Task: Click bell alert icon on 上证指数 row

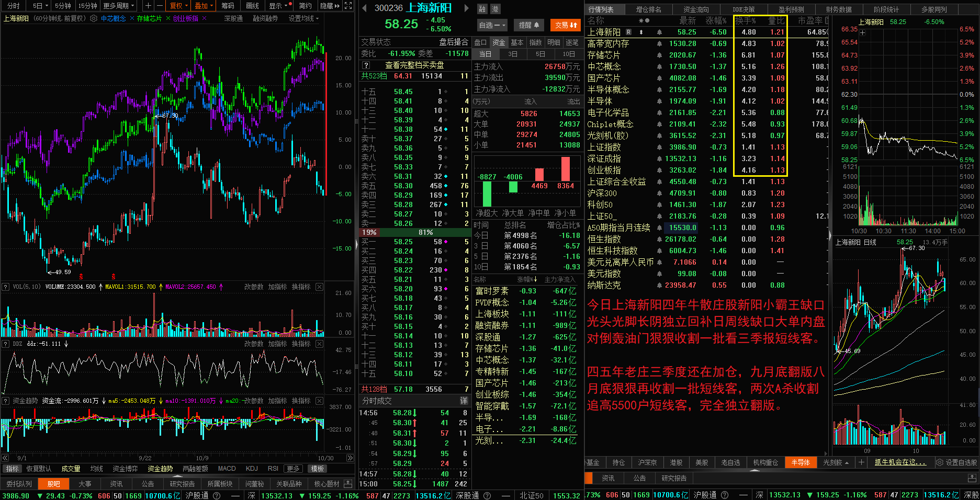Action: tap(659, 147)
